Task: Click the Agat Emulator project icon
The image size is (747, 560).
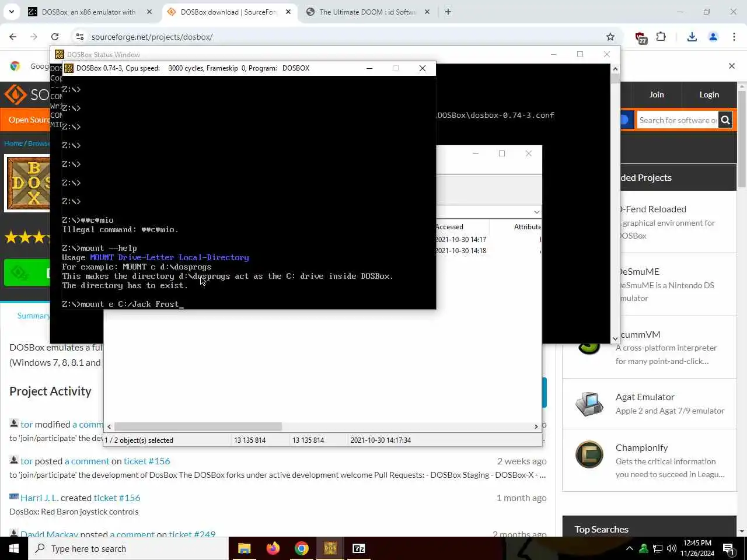Action: click(589, 404)
